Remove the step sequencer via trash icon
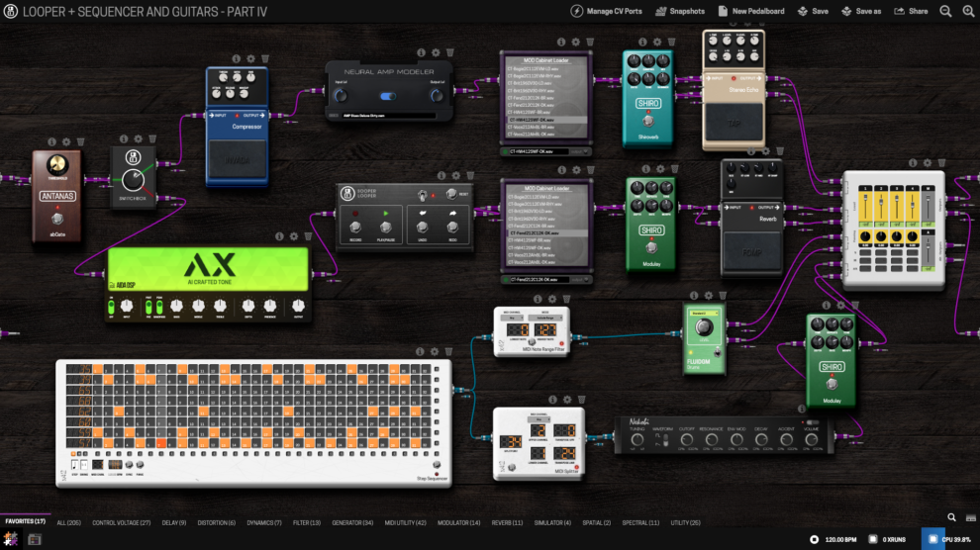Screen dimensions: 980x550 pos(449,350)
